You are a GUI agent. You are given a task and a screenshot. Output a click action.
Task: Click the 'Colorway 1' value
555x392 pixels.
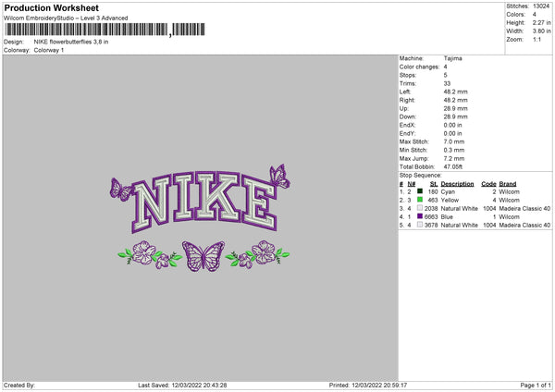(x=49, y=50)
